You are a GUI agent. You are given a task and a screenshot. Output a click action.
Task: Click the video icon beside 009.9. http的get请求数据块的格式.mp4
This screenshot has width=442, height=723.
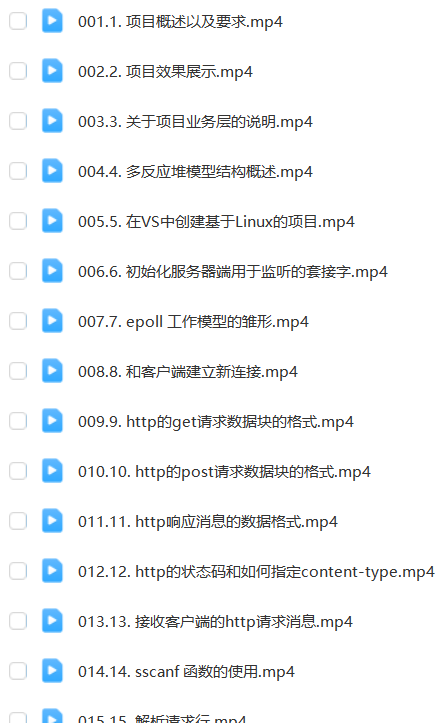[52, 421]
